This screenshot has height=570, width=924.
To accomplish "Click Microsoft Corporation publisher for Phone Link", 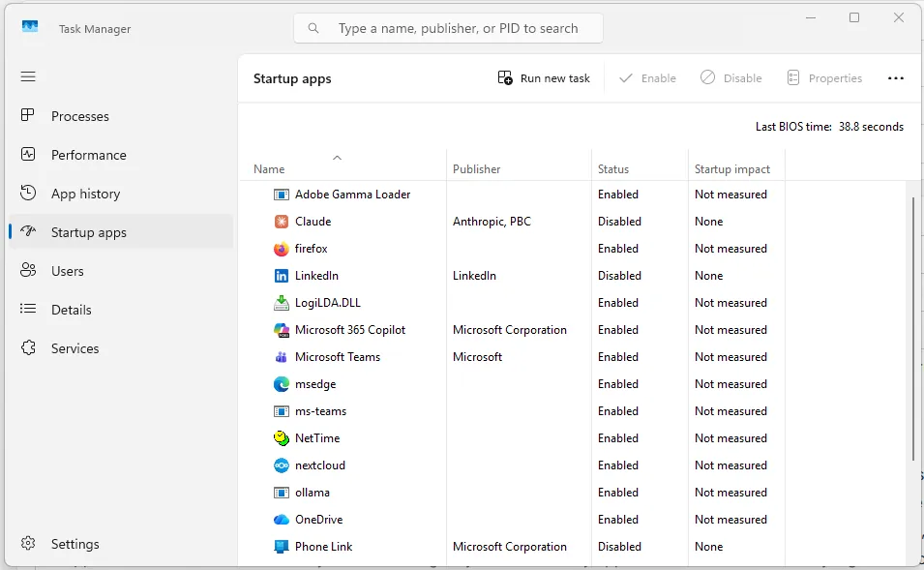I will [510, 547].
